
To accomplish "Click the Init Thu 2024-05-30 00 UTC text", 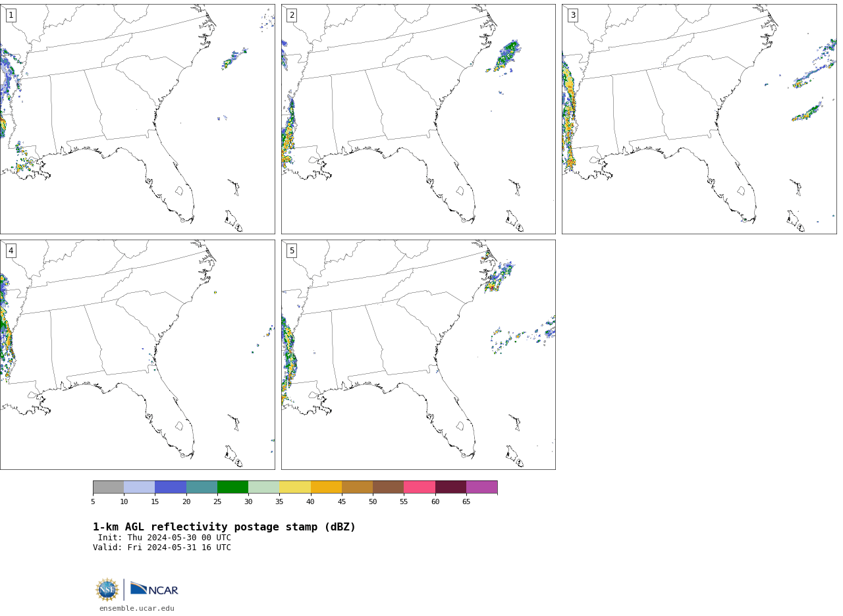I will tap(165, 538).
